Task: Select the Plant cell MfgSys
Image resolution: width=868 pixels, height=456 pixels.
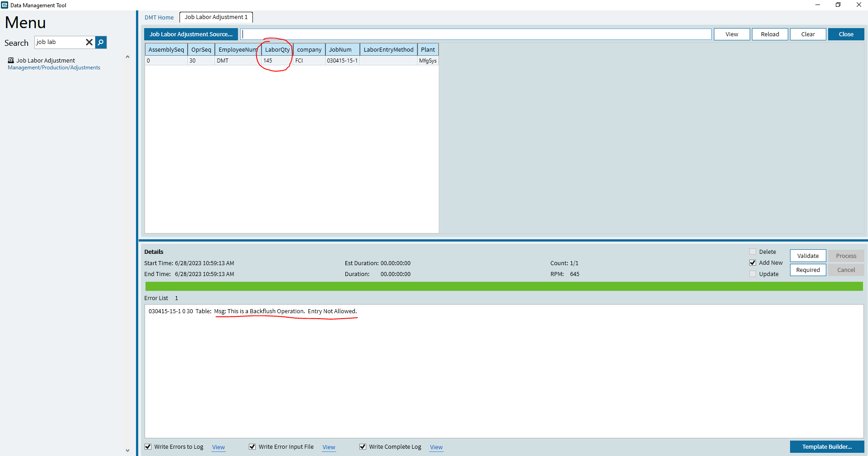Action: (428, 61)
